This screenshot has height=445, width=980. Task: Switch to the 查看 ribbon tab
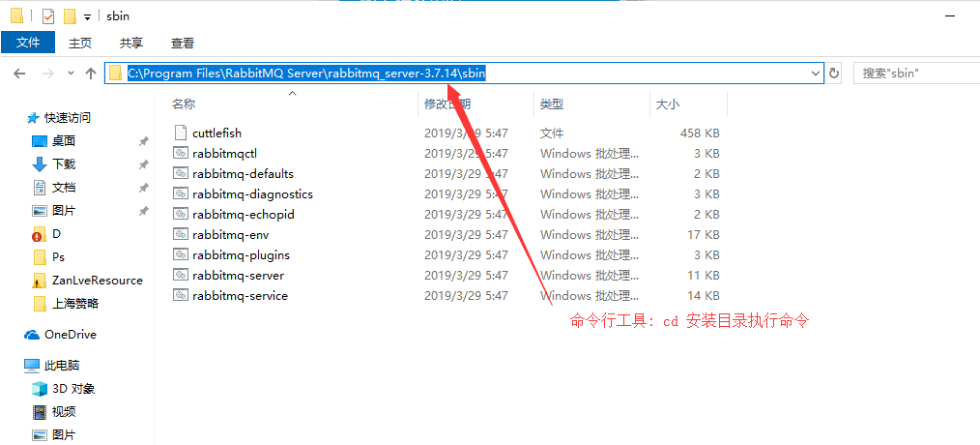tap(183, 43)
